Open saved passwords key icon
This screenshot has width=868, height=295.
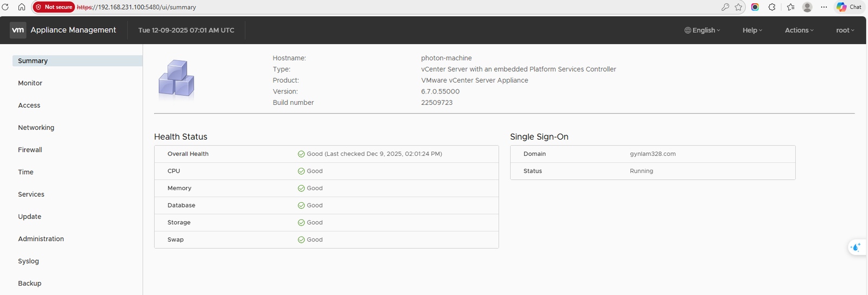725,7
